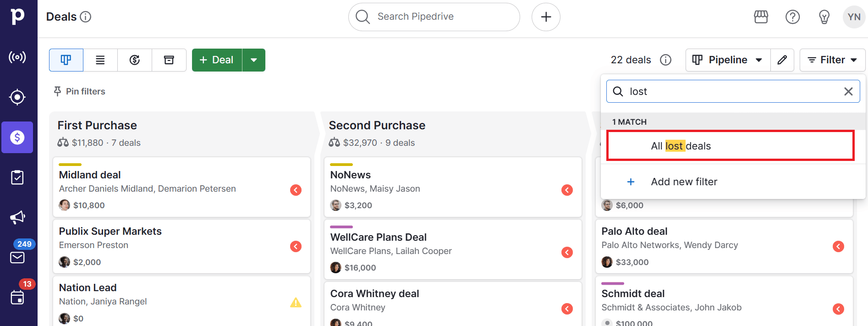Click the pencil edit pipeline icon
Viewport: 868px width, 326px height.
coord(782,60)
